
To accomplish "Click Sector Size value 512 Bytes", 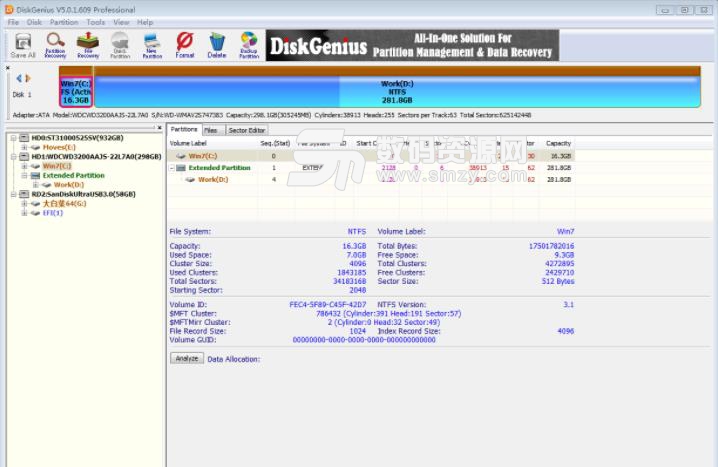I will [x=558, y=281].
